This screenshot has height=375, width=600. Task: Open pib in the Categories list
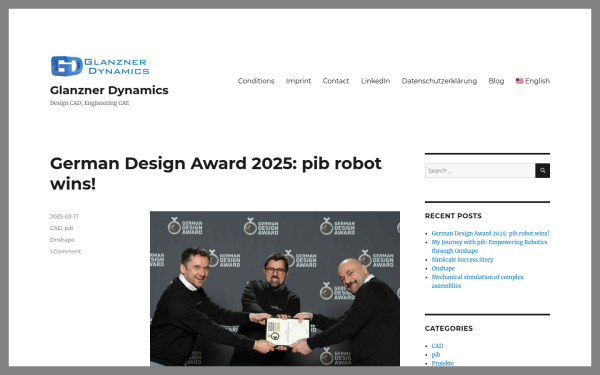coord(436,355)
